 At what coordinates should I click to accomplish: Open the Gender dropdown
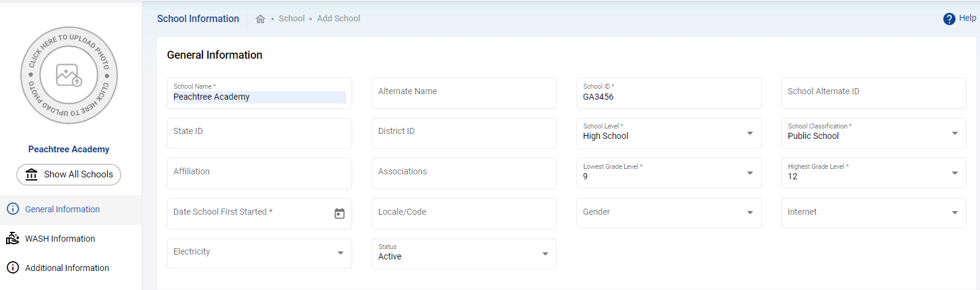(x=669, y=213)
